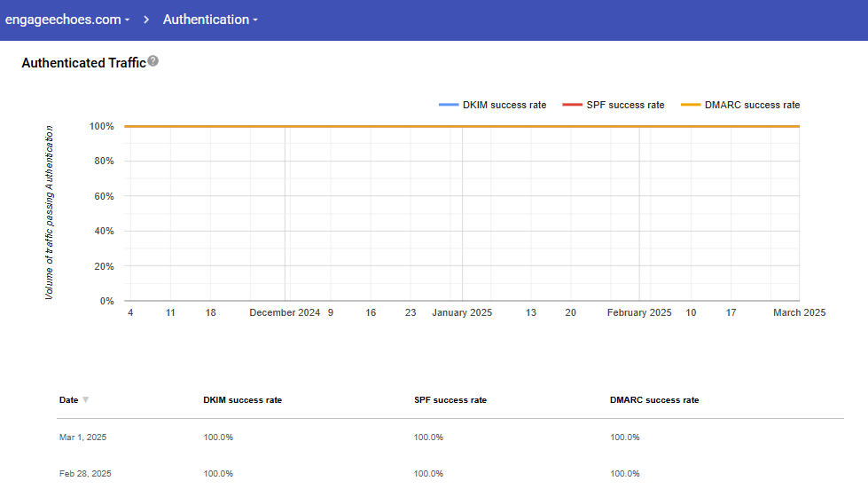
Task: Click the blue DKIM legend line marker
Action: [449, 105]
